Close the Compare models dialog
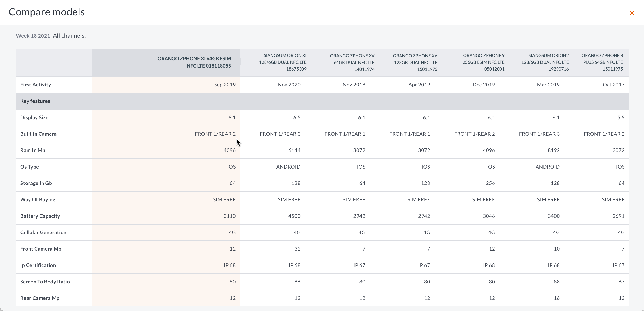 click(x=632, y=13)
